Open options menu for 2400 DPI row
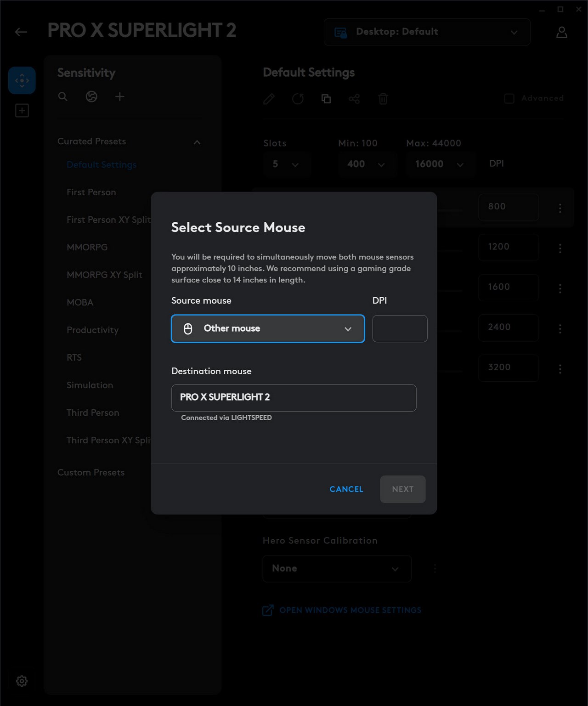The width and height of the screenshot is (588, 706). 560,328
